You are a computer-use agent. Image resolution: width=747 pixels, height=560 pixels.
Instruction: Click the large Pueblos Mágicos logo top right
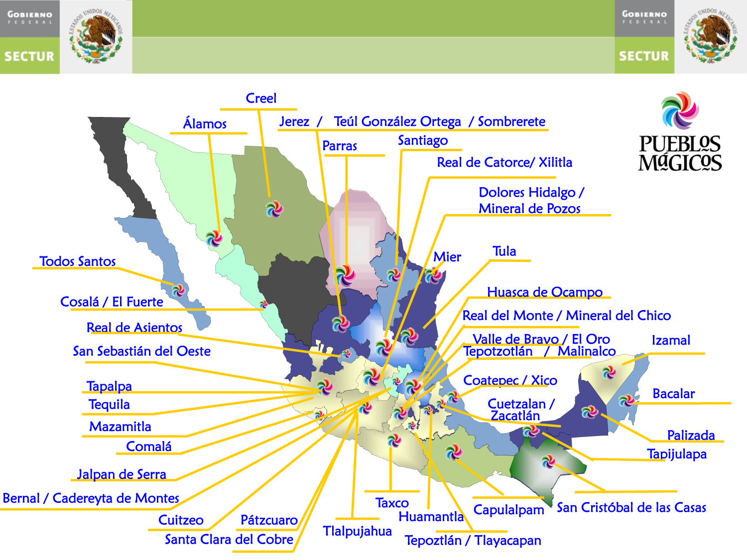679,129
